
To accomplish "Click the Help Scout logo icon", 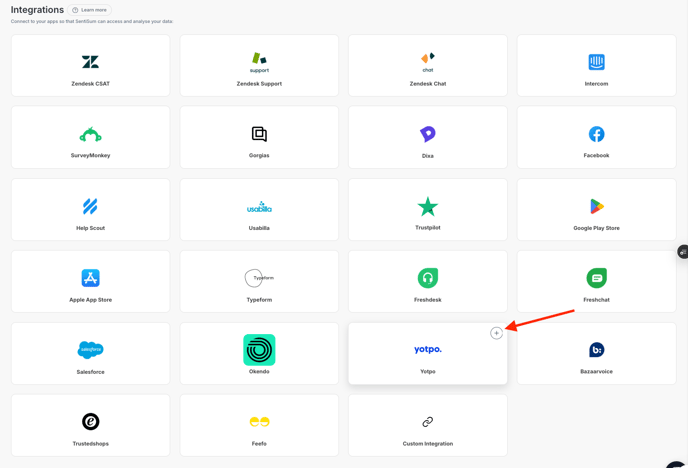I will [x=90, y=206].
